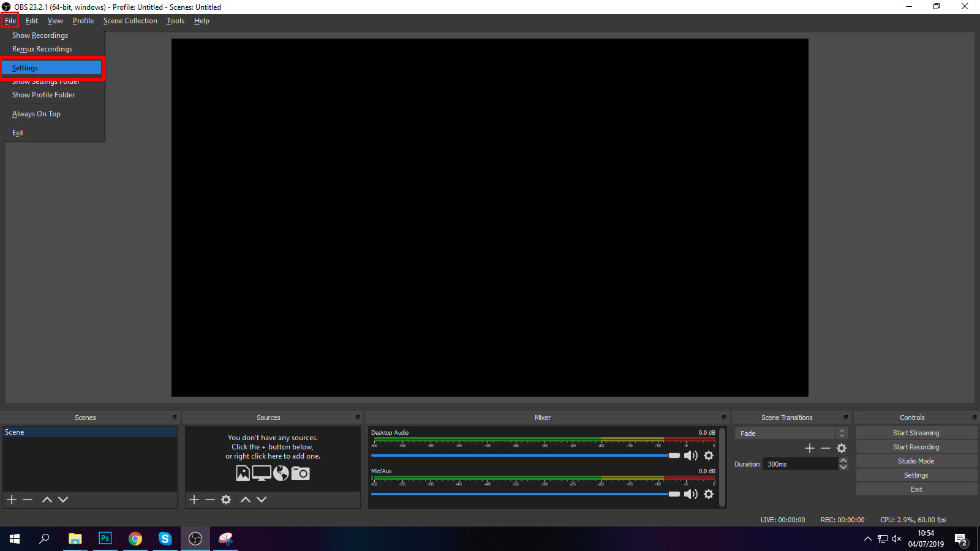Image resolution: width=980 pixels, height=551 pixels.
Task: Mute the Mic/Aux speaker icon
Action: coord(690,494)
